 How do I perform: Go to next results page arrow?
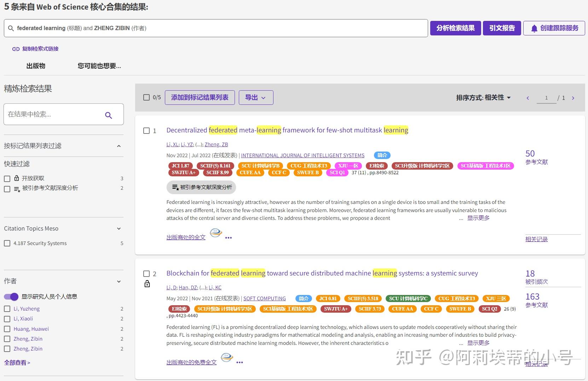pos(573,98)
